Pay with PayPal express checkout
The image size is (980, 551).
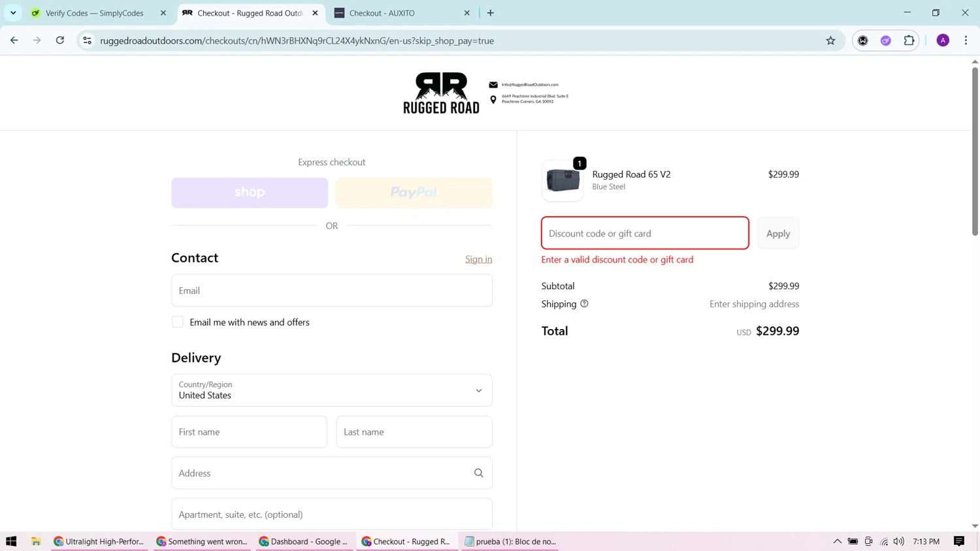pos(414,193)
